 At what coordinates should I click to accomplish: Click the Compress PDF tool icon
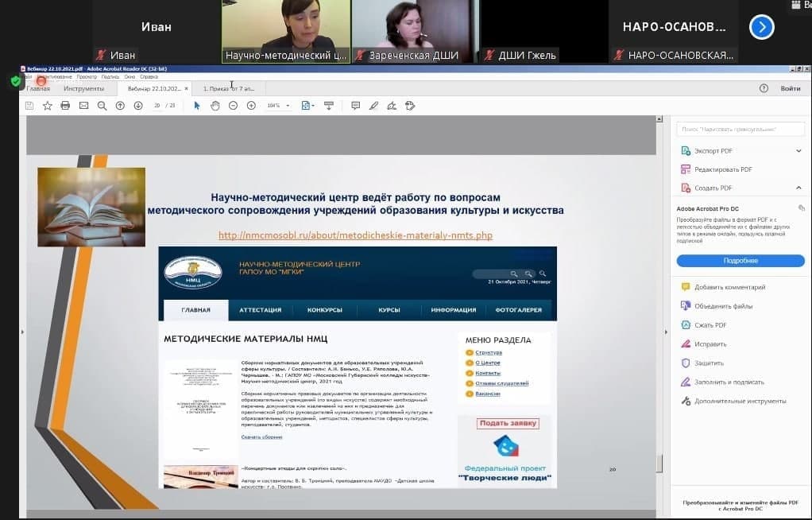coord(686,325)
